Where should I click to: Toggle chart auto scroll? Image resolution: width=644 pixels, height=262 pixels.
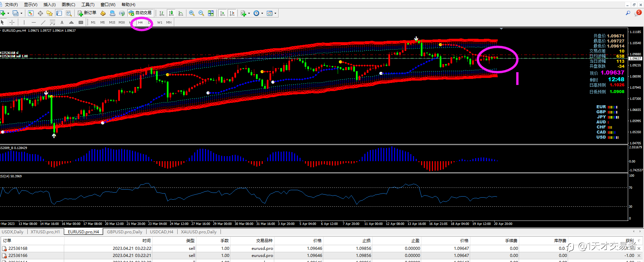[x=223, y=13]
